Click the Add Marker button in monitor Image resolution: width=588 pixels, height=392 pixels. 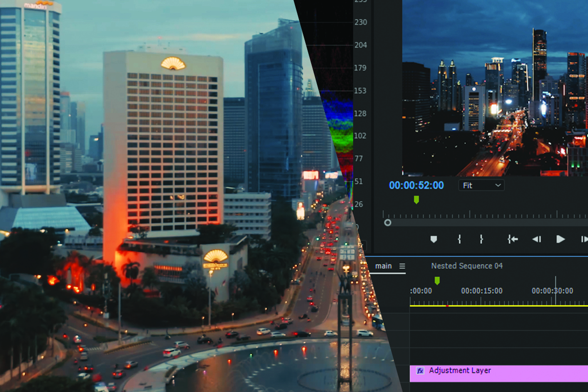[x=433, y=239]
